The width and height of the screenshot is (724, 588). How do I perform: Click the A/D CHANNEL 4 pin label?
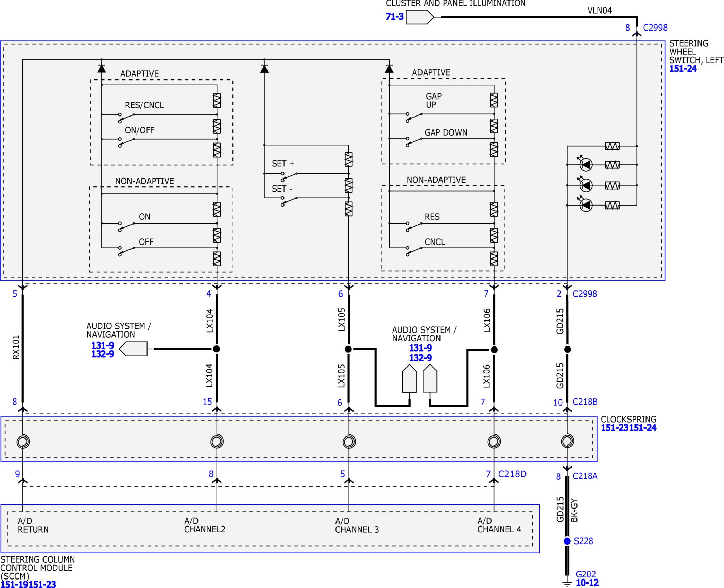(x=499, y=525)
